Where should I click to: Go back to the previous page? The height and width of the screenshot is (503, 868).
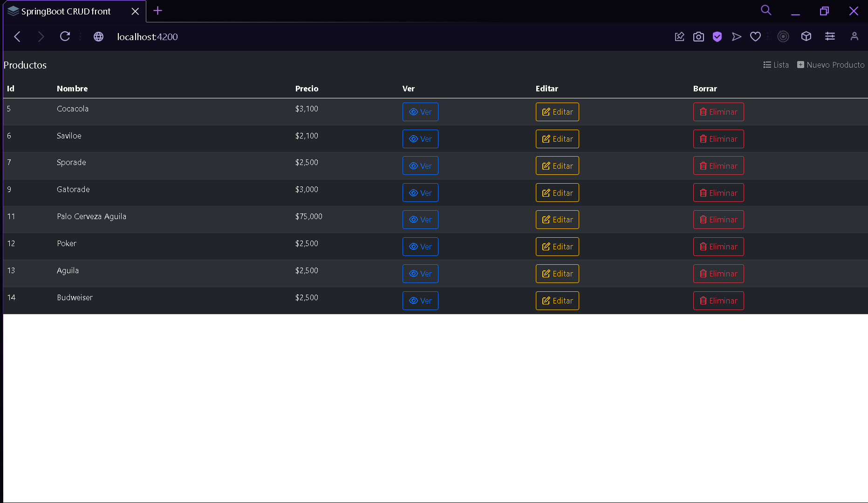18,37
